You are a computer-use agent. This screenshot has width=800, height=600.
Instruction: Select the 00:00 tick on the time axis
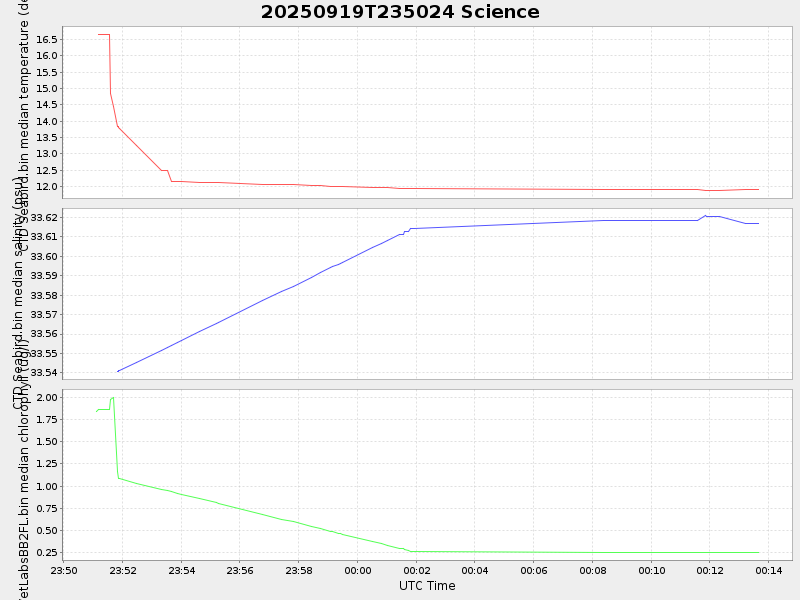click(358, 570)
